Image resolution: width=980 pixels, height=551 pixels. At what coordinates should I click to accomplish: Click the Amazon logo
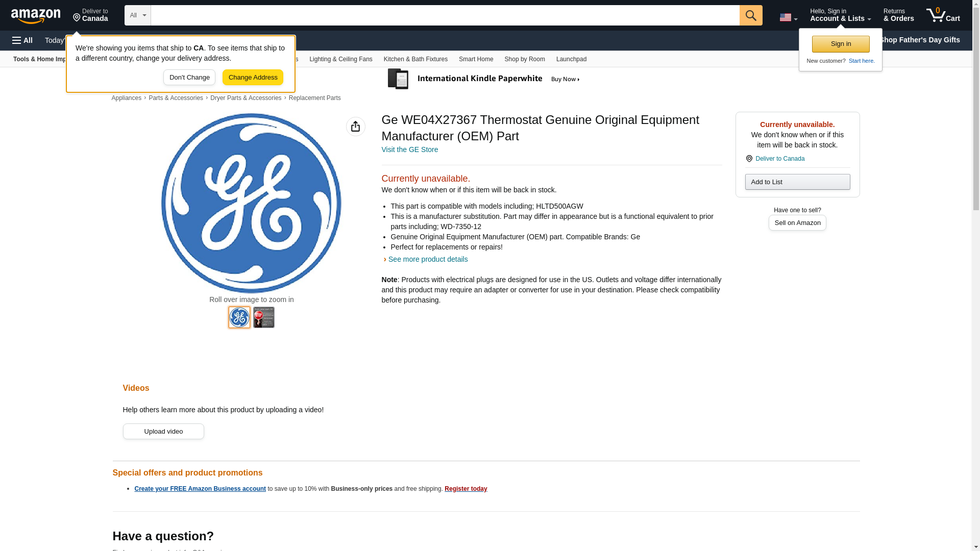[x=36, y=16]
